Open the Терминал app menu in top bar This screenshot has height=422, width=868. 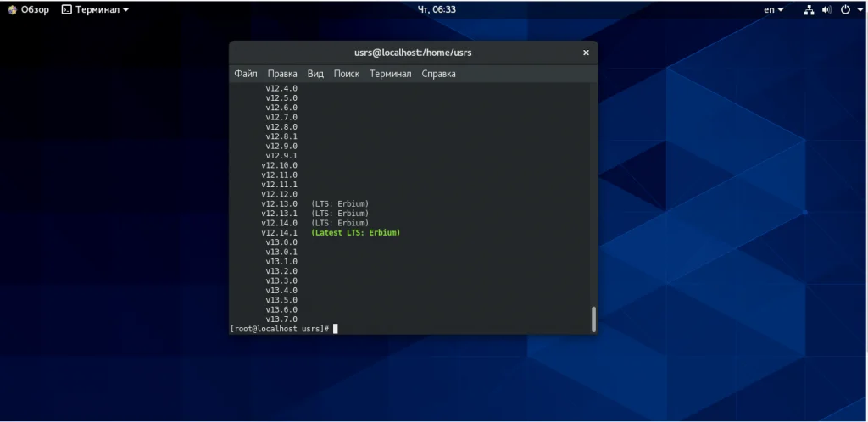click(95, 9)
